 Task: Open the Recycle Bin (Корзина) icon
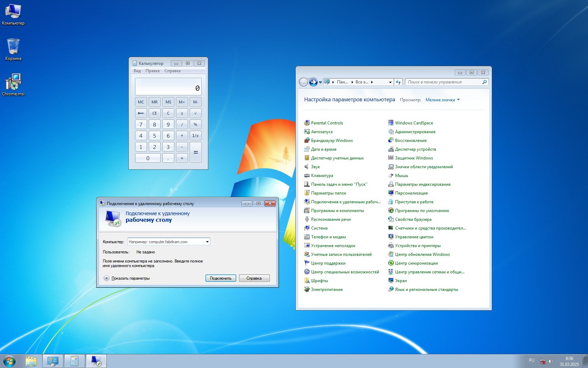pos(13,47)
